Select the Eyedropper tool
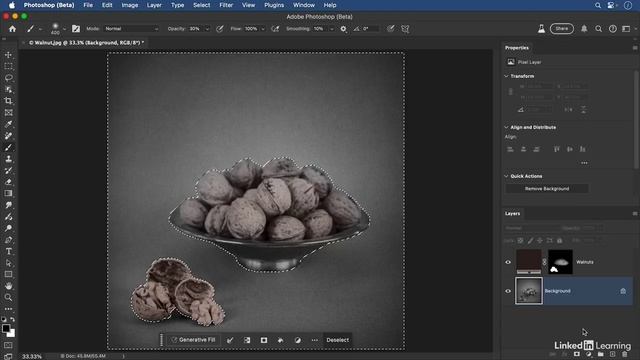Image resolution: width=640 pixels, height=360 pixels. point(8,124)
